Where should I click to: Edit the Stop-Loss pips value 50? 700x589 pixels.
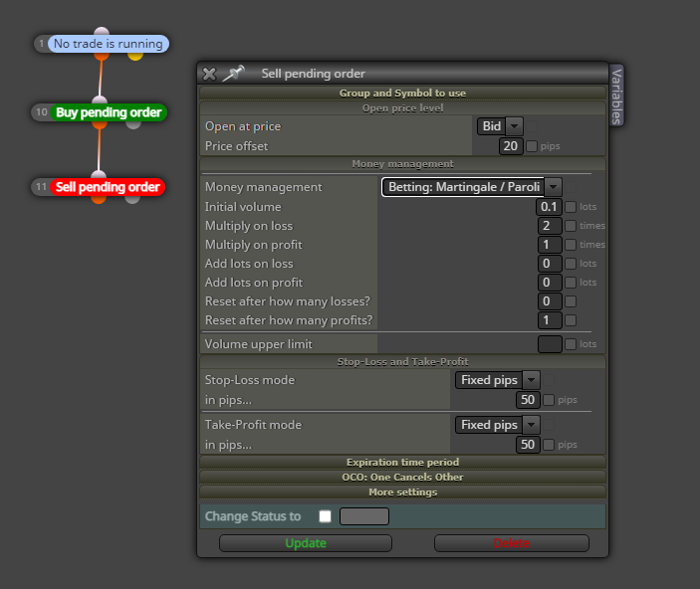[x=528, y=400]
